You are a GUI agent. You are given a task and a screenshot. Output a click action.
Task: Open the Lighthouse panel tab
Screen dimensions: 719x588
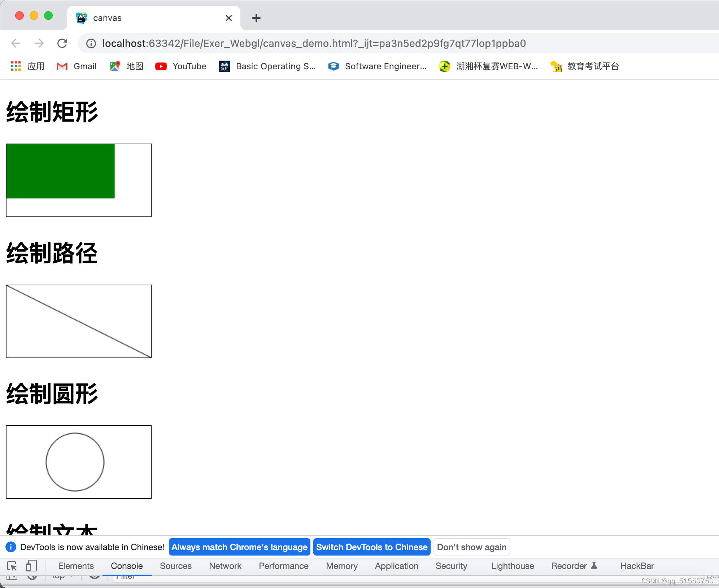(512, 566)
